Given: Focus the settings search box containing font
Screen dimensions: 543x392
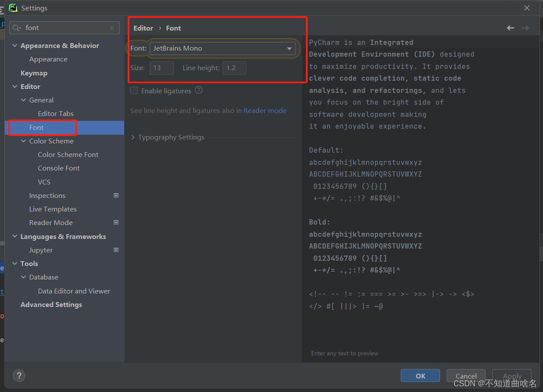Looking at the screenshot, I should 64,28.
